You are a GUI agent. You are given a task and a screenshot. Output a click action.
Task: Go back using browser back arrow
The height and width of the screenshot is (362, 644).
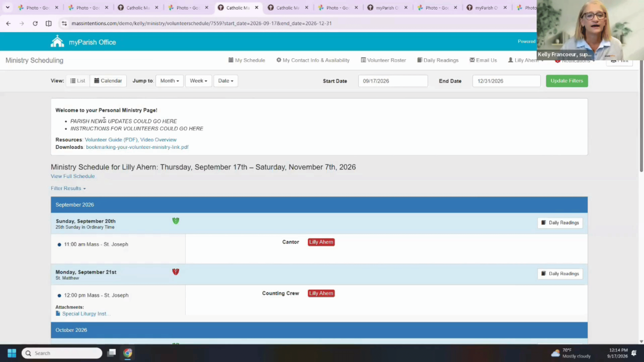8,23
